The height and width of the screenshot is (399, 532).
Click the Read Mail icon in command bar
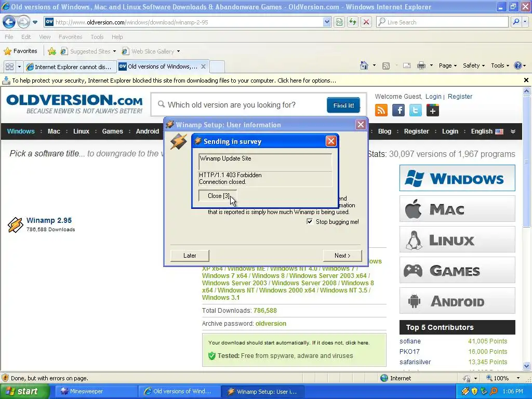click(406, 66)
